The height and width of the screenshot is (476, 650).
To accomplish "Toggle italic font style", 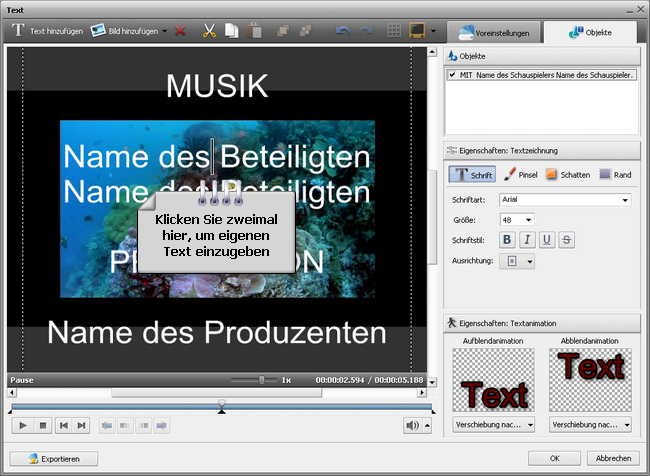I will tap(527, 240).
